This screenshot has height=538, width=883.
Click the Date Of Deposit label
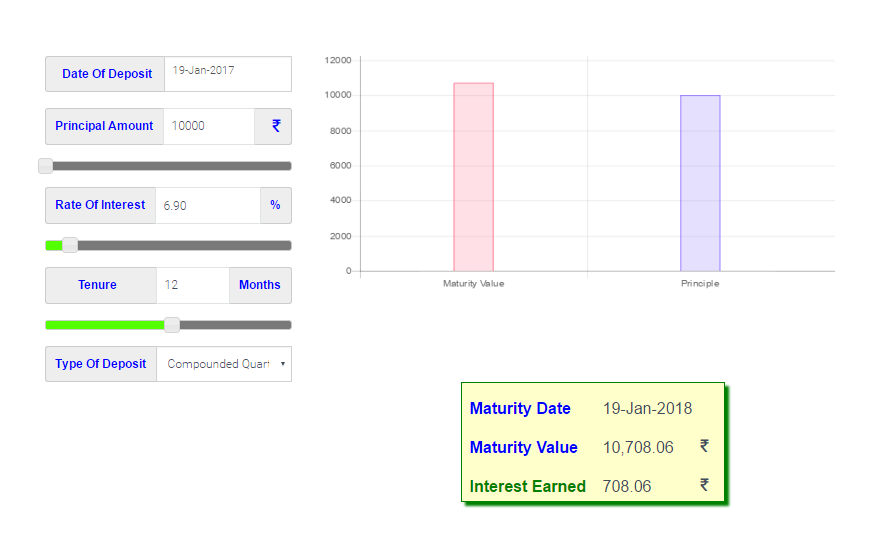point(106,74)
